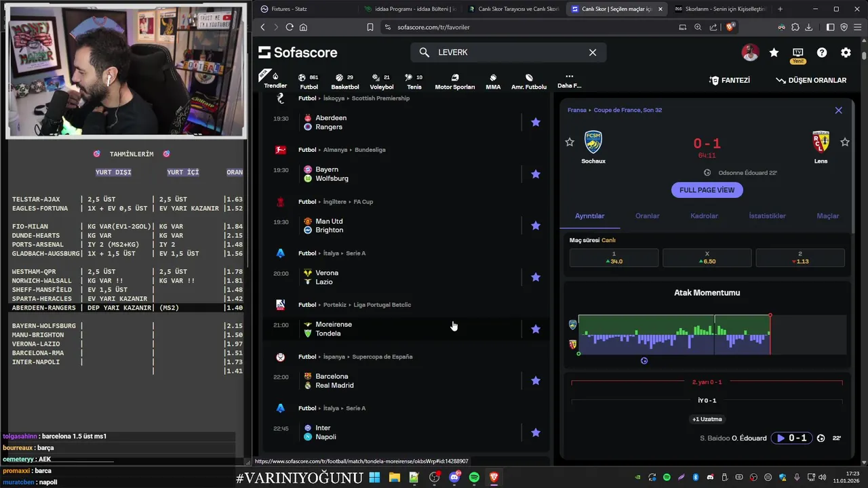Open Spotify from the taskbar
This screenshot has height=488, width=868.
point(474,478)
